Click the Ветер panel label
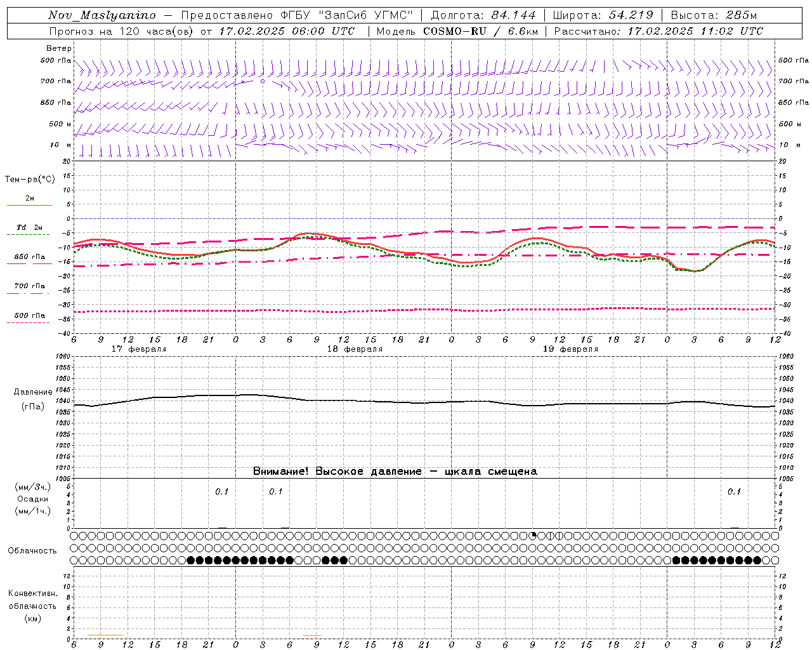This screenshot has height=650, width=812. click(59, 48)
